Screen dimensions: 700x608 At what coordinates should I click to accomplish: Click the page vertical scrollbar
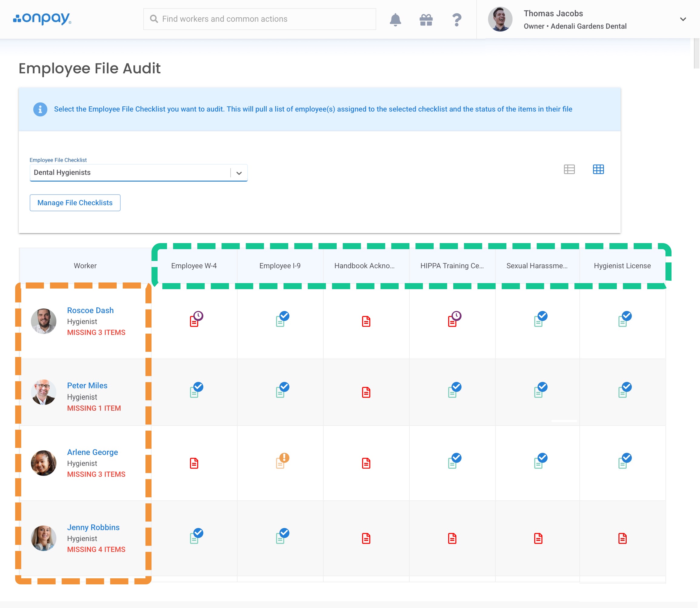pyautogui.click(x=696, y=53)
